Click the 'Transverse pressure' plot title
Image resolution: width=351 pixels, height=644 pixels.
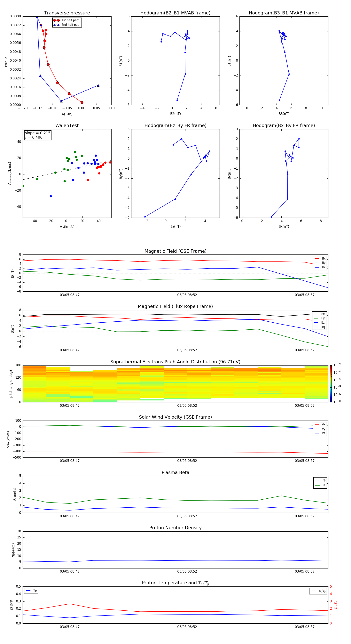(67, 13)
